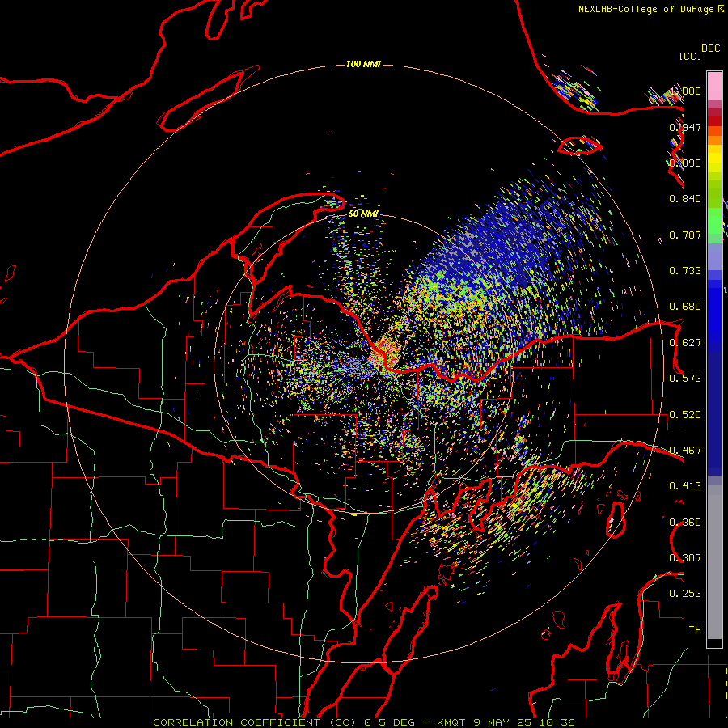Pick the light pink swatch atop the color bar
Viewport: 728px width, 728px height.
(x=714, y=87)
